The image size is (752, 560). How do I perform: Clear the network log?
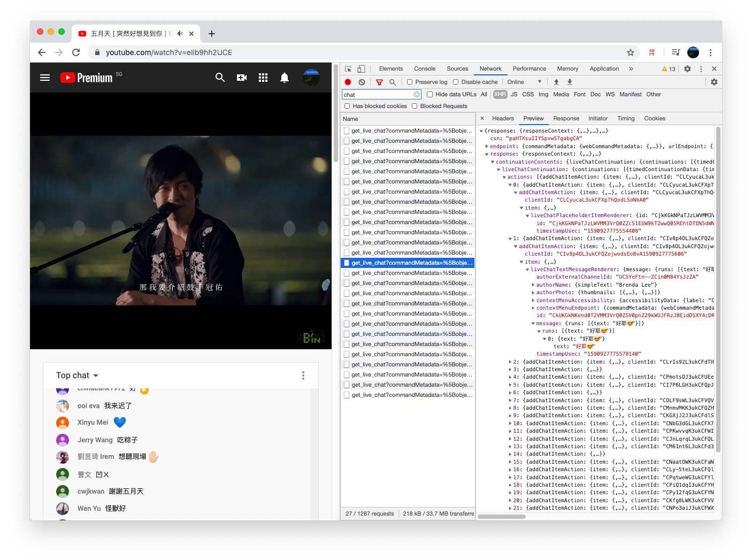pos(362,82)
